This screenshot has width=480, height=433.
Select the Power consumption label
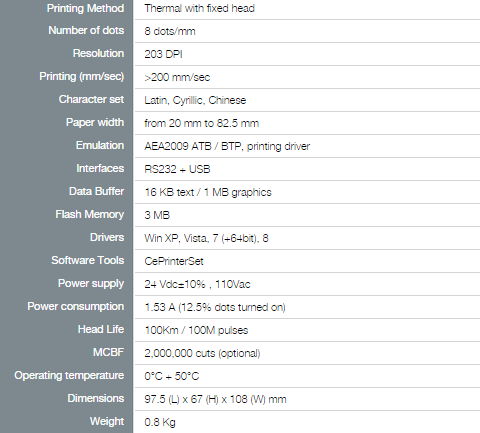(x=76, y=306)
